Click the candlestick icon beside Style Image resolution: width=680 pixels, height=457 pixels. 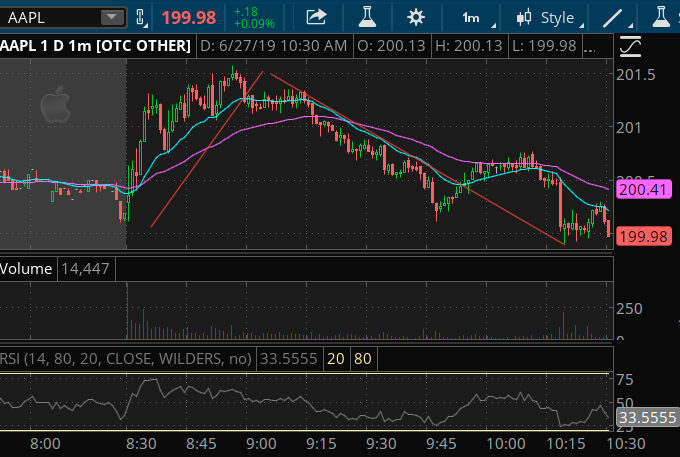pos(524,17)
